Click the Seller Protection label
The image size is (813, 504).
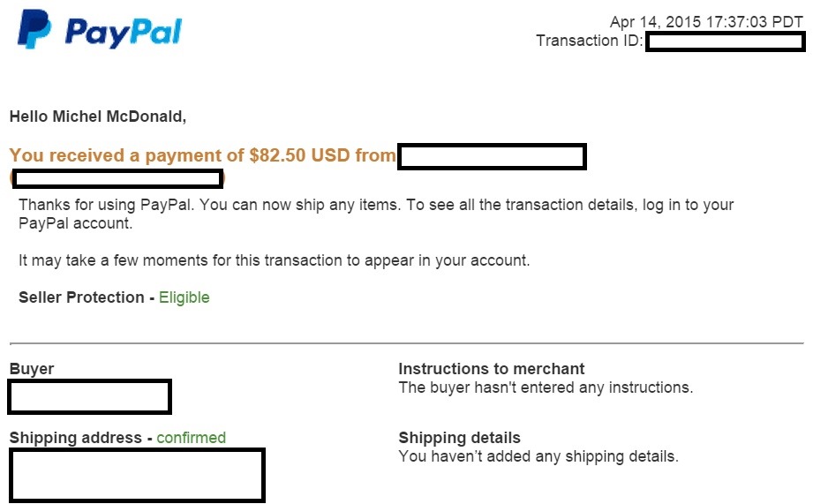(81, 297)
